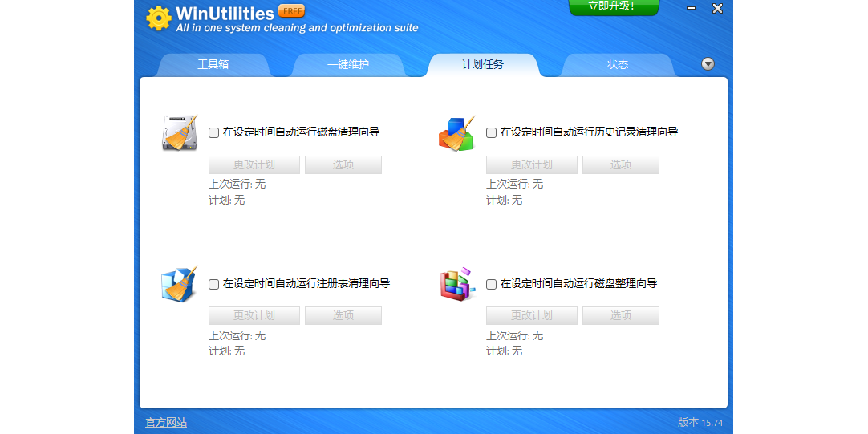Viewport: 868px width, 434px height.
Task: Click 在设定时间自动运行磁盘清理向导 label text
Action: point(301,132)
